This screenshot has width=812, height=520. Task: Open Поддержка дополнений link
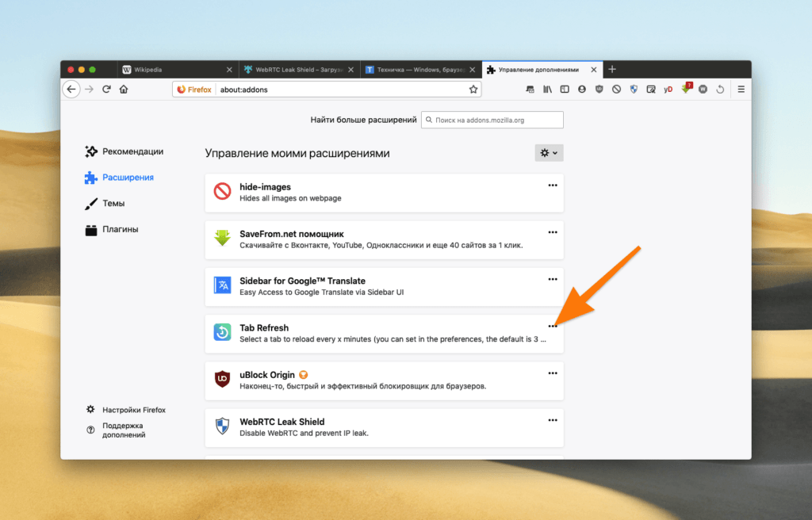tap(117, 430)
